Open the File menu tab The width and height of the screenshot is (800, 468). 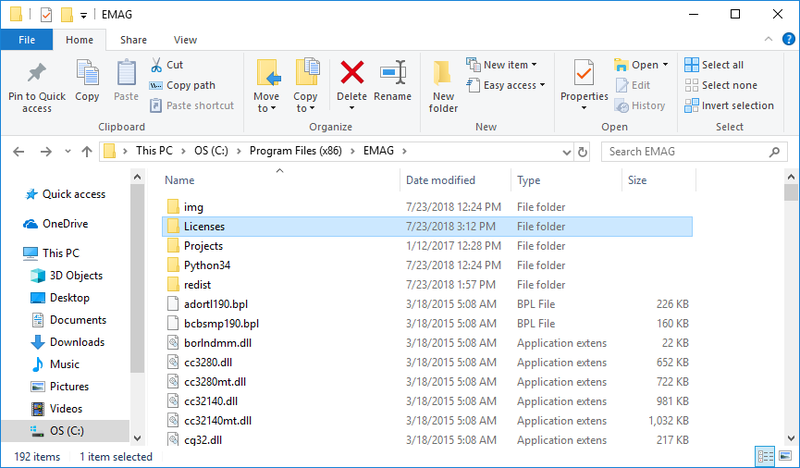27,40
